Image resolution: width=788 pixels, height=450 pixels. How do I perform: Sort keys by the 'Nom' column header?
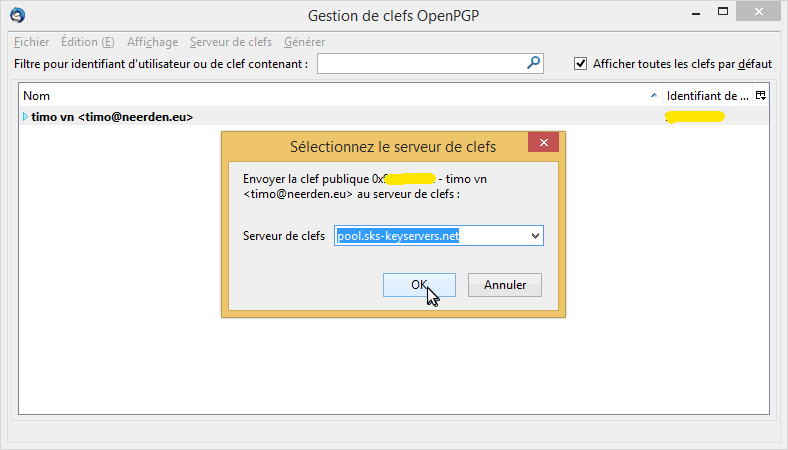click(x=340, y=96)
